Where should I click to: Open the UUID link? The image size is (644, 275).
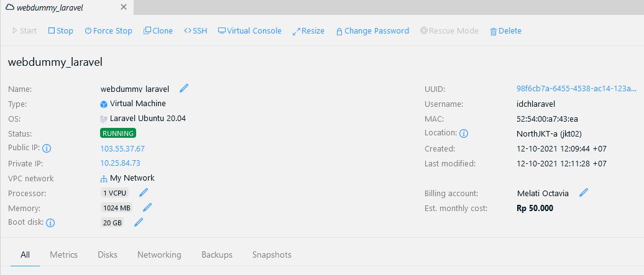[576, 89]
